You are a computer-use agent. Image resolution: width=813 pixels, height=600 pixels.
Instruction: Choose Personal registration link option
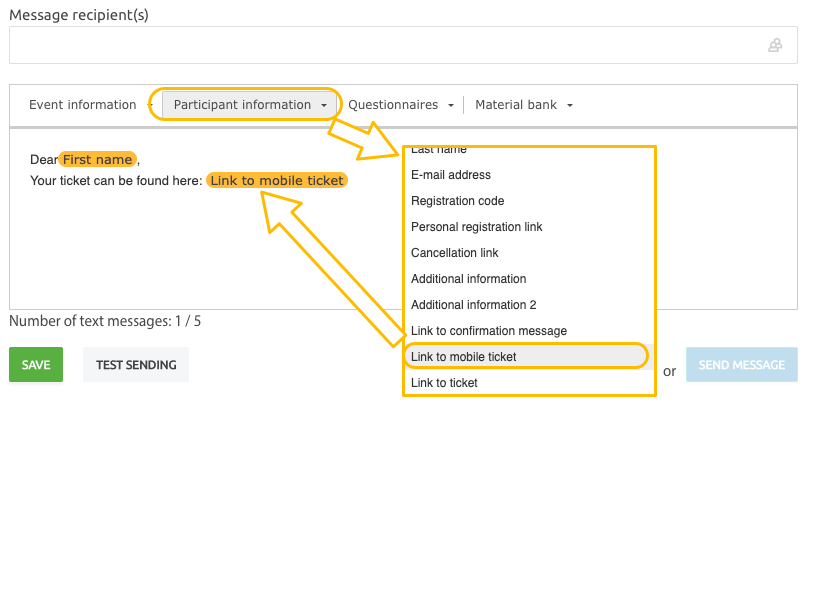pos(528,227)
